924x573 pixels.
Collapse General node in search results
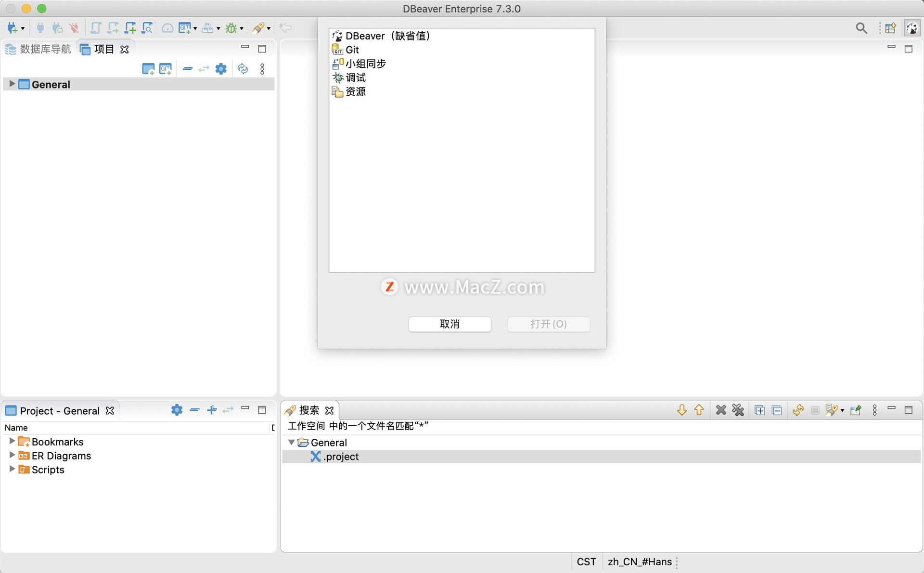point(291,442)
